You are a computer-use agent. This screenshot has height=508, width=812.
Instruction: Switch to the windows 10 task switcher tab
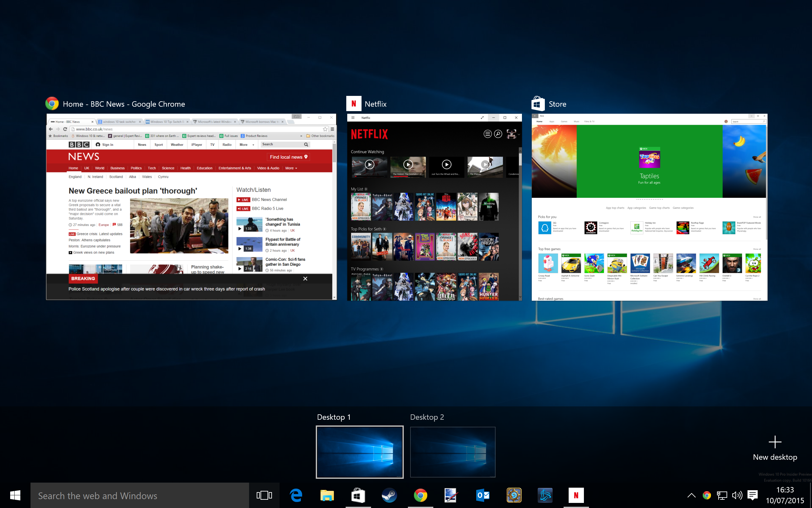pos(119,122)
